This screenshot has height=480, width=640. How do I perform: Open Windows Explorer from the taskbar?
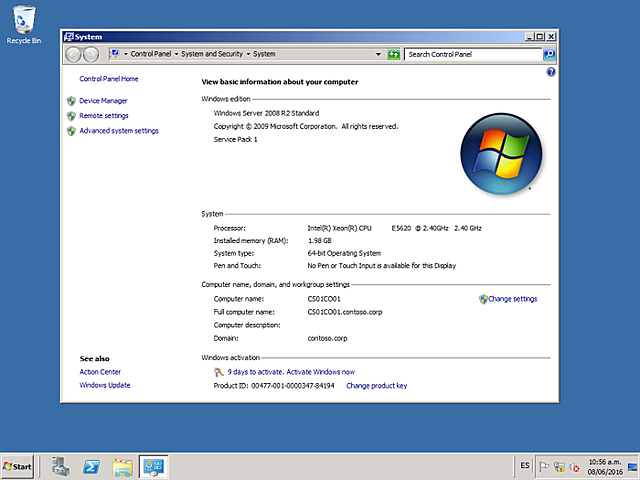coord(122,467)
